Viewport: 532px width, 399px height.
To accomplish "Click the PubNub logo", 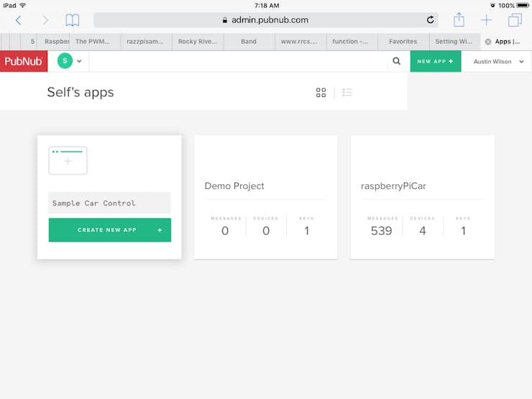I will click(24, 61).
